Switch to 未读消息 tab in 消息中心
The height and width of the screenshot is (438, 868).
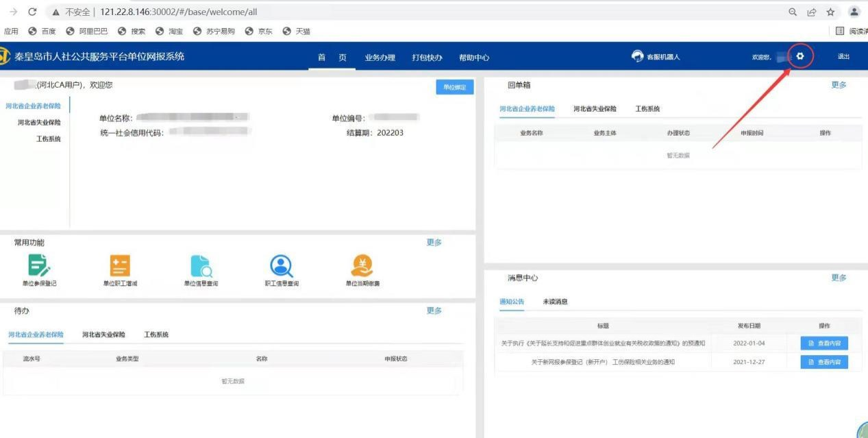555,302
